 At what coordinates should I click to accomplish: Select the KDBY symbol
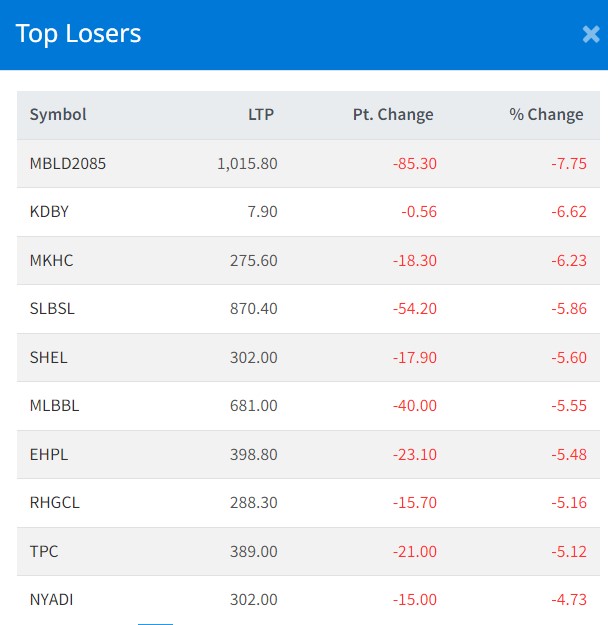pyautogui.click(x=49, y=212)
